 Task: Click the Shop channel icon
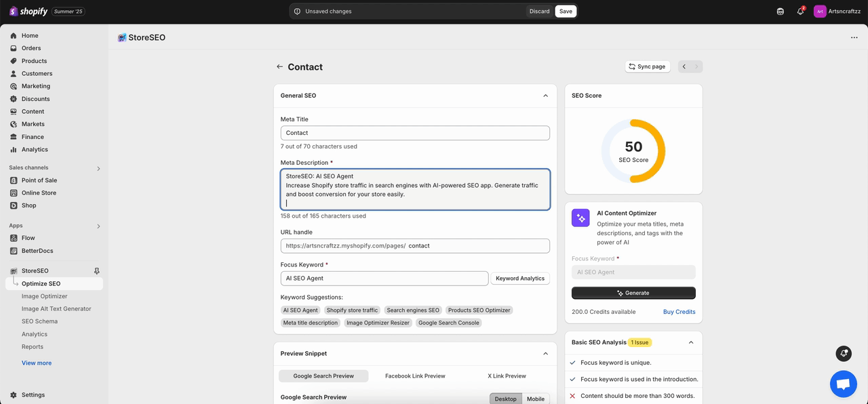coord(14,205)
